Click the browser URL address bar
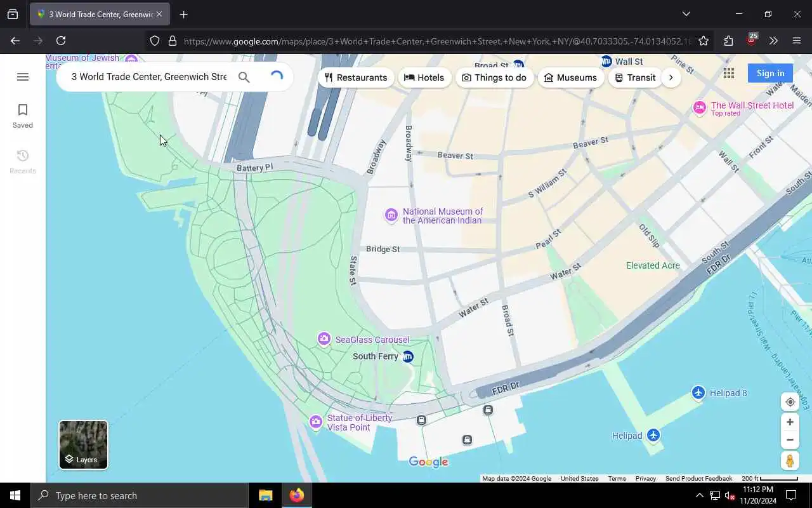Viewport: 812px width, 508px height. (436, 41)
